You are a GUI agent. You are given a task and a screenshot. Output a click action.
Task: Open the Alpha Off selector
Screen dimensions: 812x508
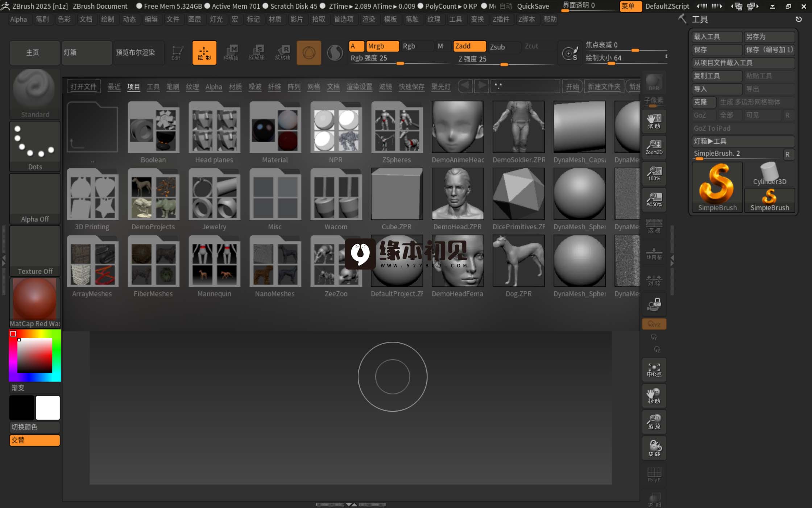pyautogui.click(x=35, y=198)
